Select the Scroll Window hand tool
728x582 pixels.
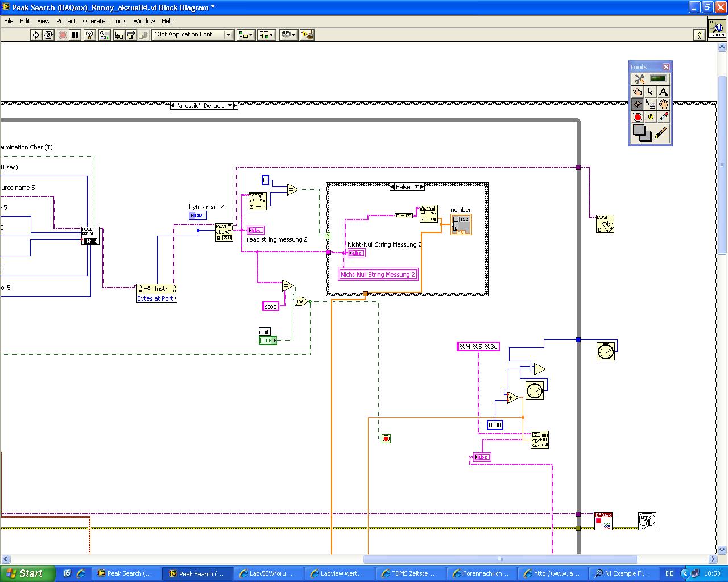point(663,104)
